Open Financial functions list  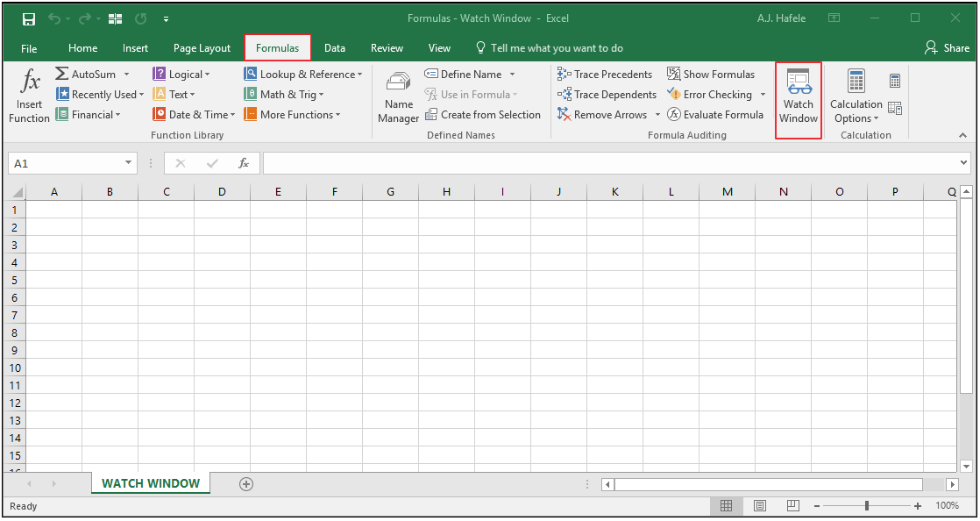tap(89, 114)
